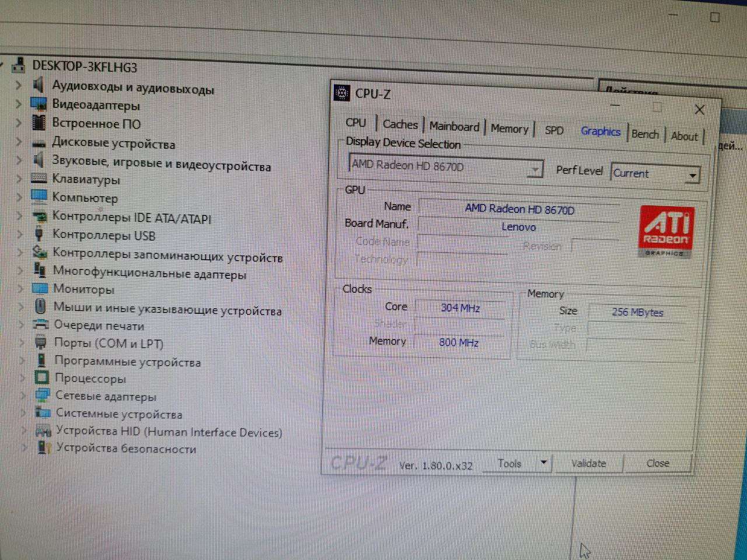Screen dimensions: 747x560
Task: Select the Программные устройства tree item
Action: click(x=127, y=362)
